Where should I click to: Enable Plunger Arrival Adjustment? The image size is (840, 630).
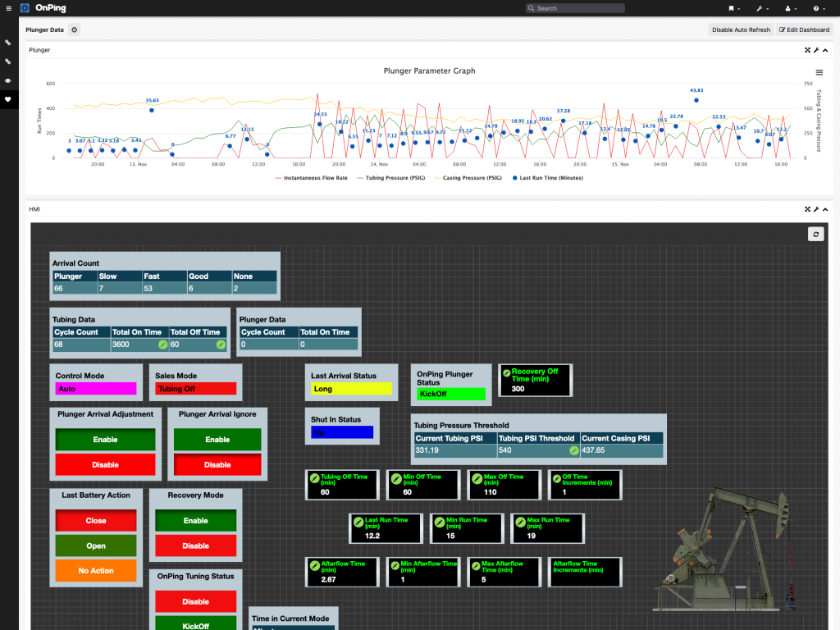[105, 440]
